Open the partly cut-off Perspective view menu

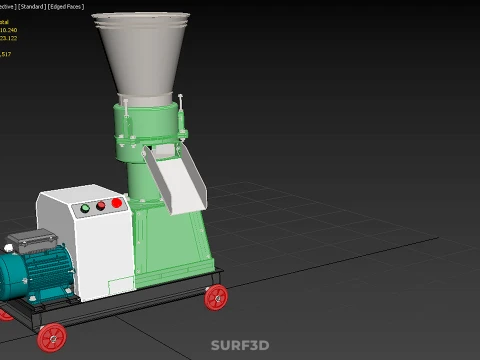pos(8,7)
